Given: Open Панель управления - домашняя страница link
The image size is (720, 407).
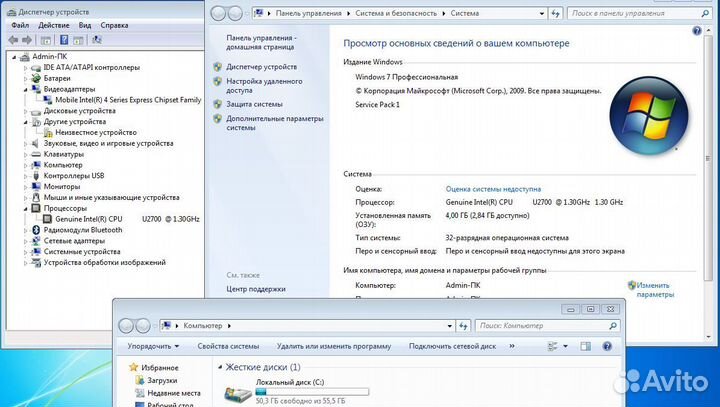Looking at the screenshot, I should click(261, 42).
